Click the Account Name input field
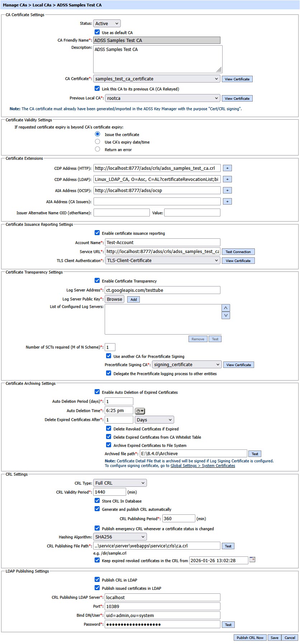 point(162,243)
